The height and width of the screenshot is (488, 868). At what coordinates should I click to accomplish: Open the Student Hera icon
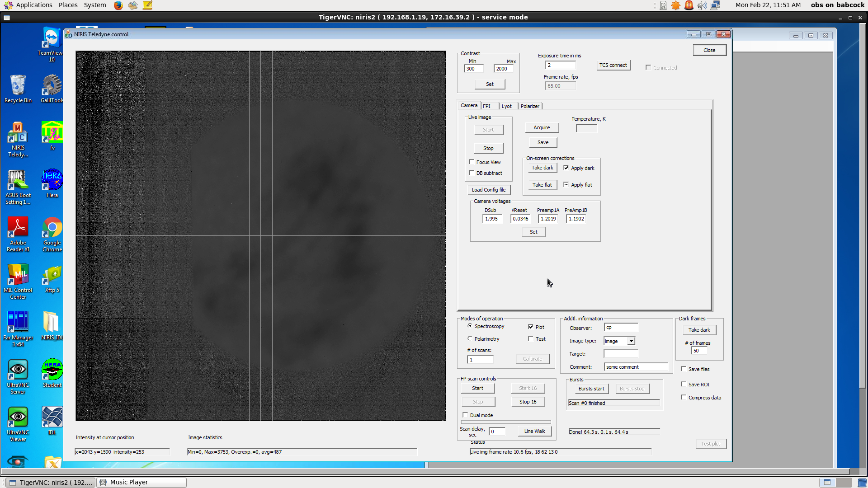tap(52, 373)
